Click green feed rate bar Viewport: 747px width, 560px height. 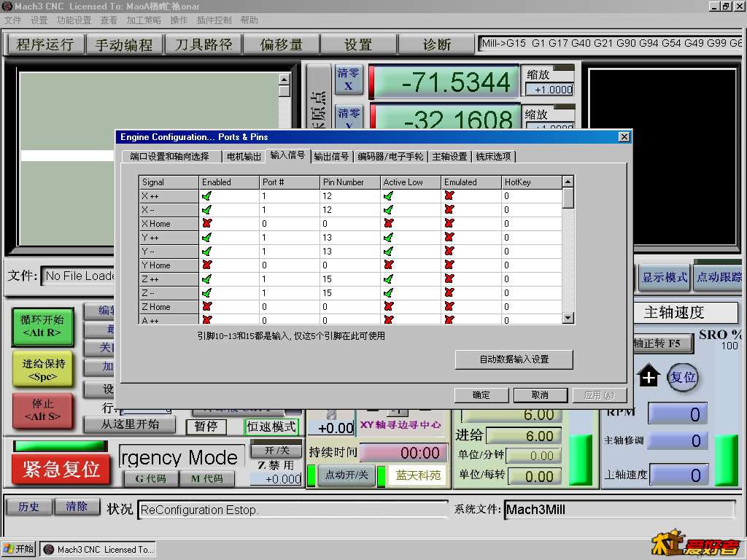click(580, 459)
